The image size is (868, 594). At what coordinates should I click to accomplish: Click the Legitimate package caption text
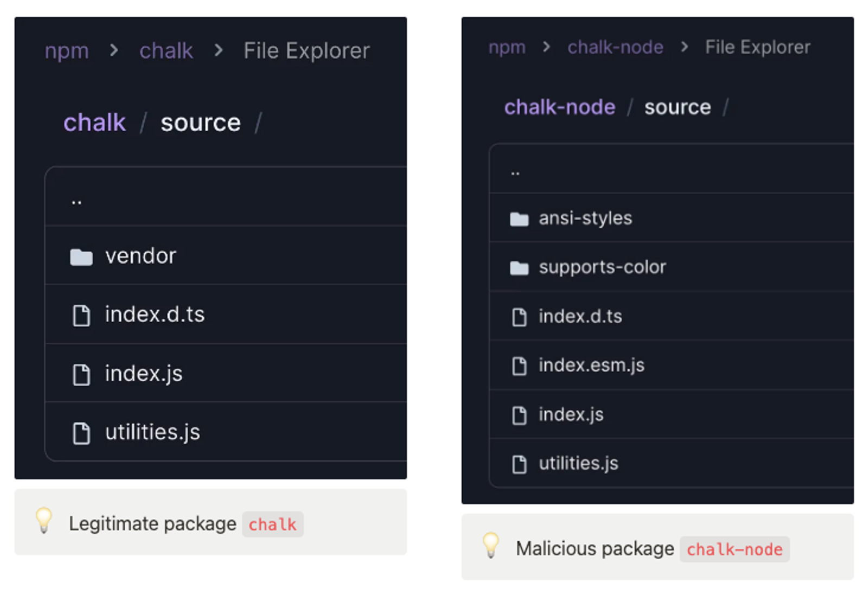point(152,524)
